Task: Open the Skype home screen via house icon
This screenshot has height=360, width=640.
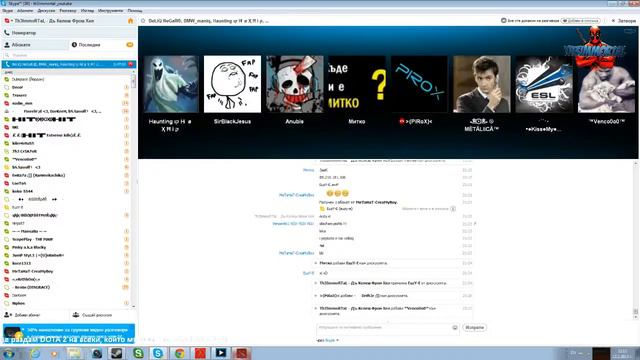Action: (x=131, y=21)
